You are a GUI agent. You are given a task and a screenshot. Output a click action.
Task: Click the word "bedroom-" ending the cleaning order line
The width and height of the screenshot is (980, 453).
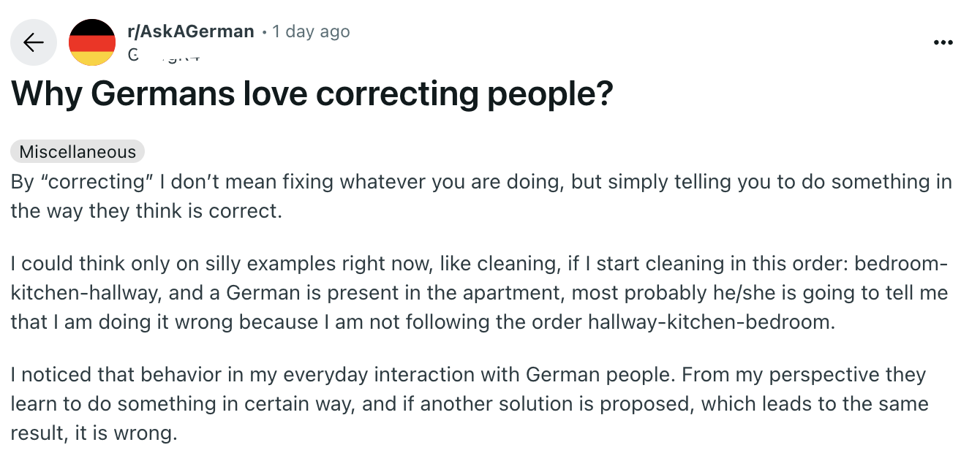click(901, 263)
